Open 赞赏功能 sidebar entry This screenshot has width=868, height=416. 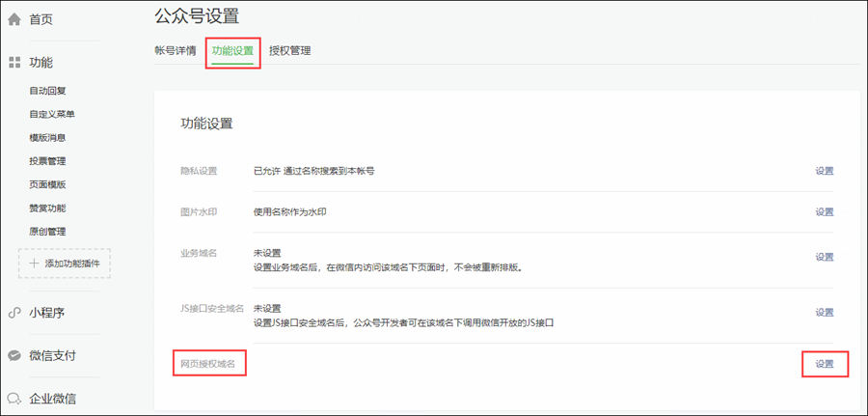click(47, 208)
